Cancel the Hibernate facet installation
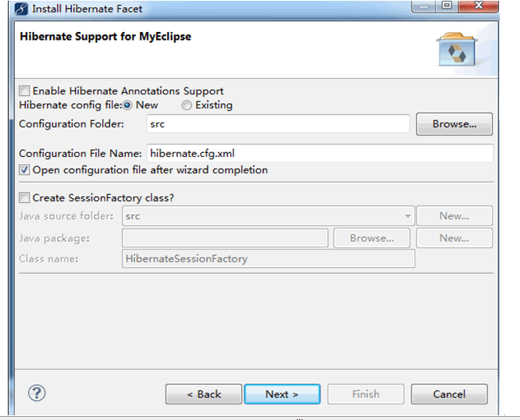 coord(449,394)
